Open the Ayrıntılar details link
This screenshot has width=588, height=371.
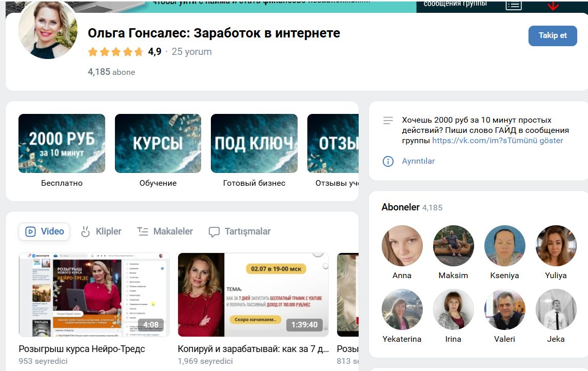point(418,161)
